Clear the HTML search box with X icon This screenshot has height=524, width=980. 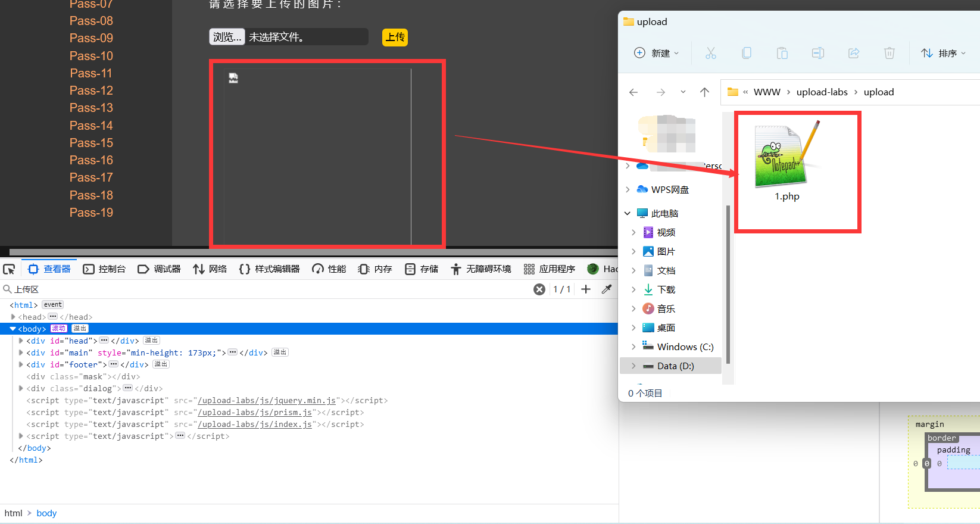click(x=539, y=289)
